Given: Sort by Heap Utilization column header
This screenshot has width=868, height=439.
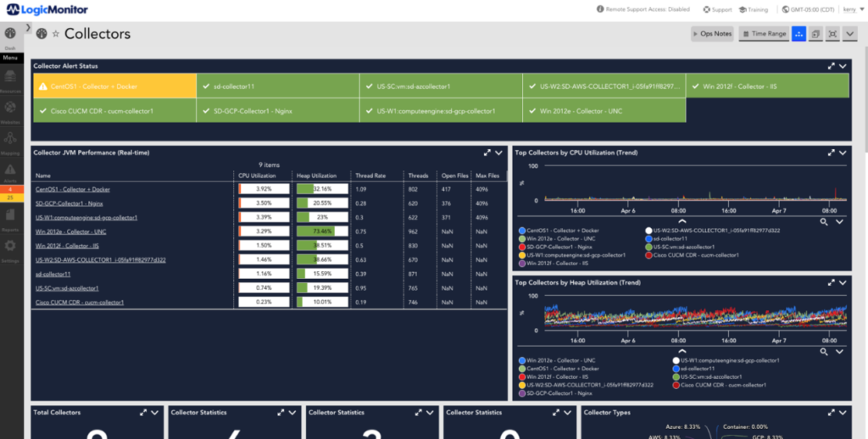Looking at the screenshot, I should click(x=316, y=175).
